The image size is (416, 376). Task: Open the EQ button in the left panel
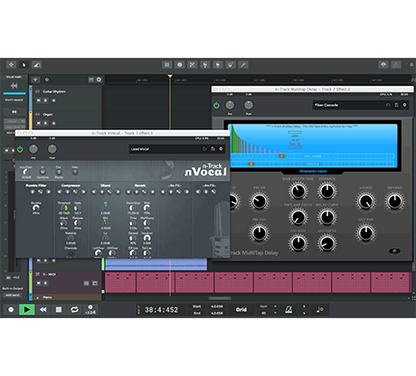(x=14, y=112)
